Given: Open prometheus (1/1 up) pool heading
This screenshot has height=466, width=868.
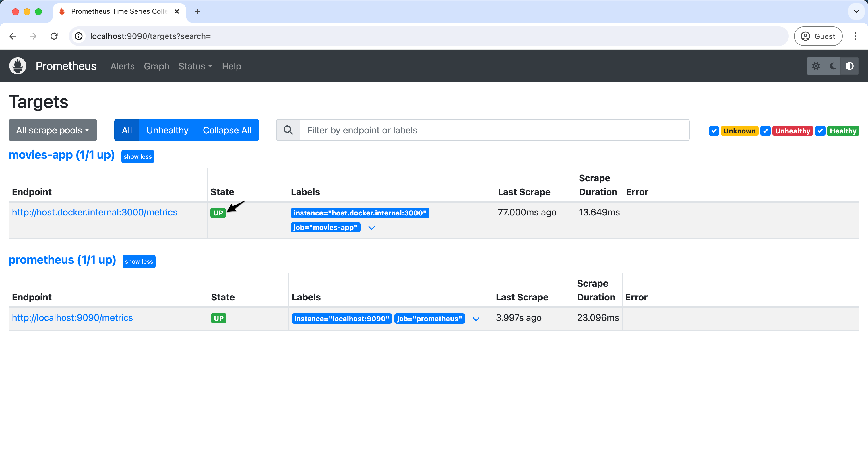Looking at the screenshot, I should click(62, 260).
